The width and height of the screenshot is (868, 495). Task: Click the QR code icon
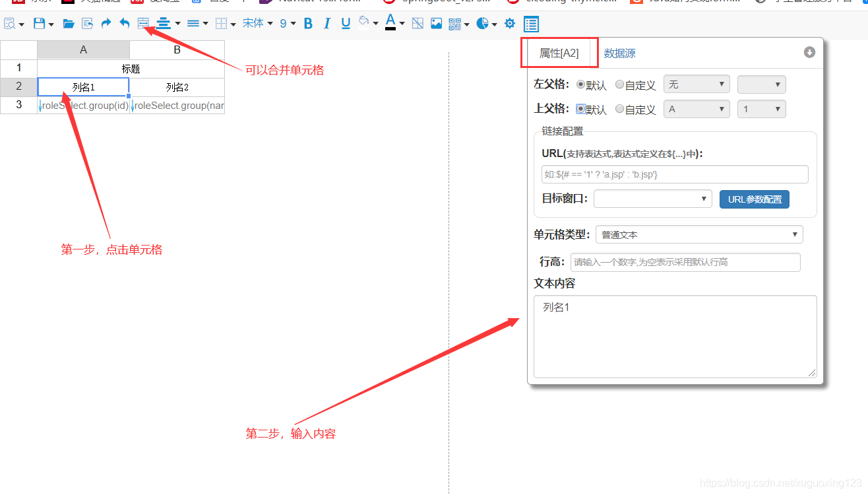455,24
